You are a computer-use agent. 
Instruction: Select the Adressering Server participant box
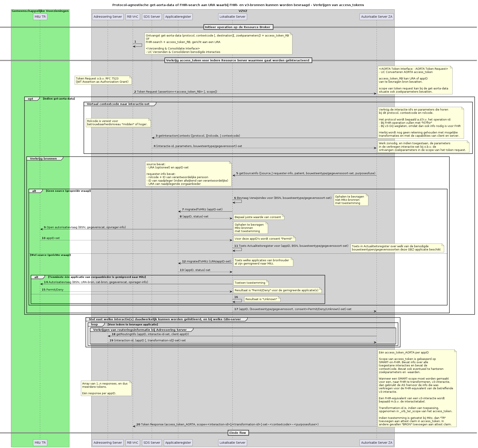(107, 17)
